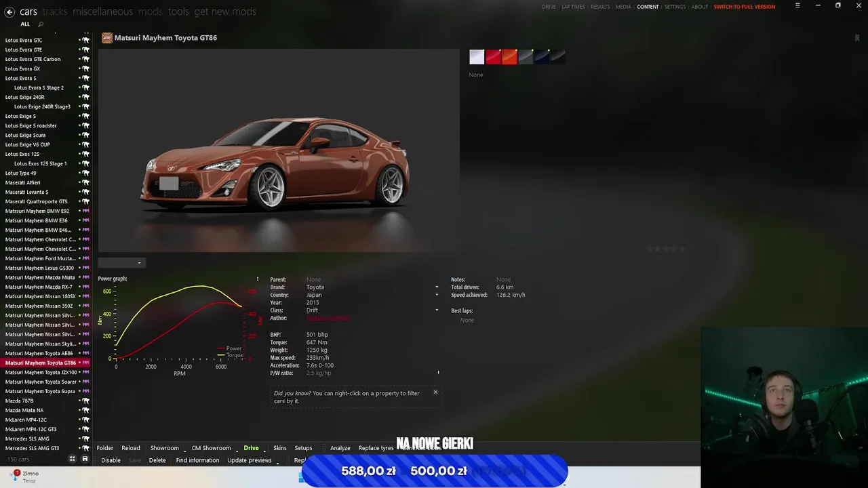Click the bookmark icon at top right
This screenshot has width=868, height=488.
coord(857,38)
